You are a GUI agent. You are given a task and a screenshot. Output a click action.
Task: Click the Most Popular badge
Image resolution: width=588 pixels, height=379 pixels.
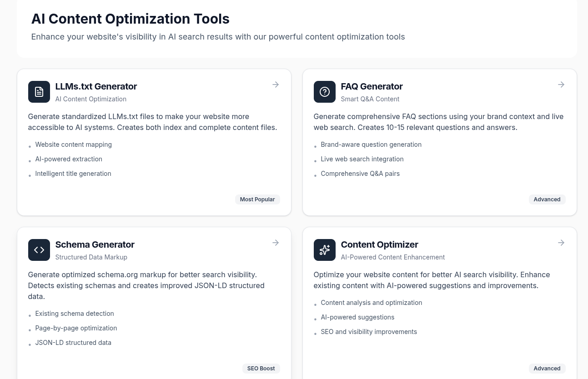click(x=257, y=199)
